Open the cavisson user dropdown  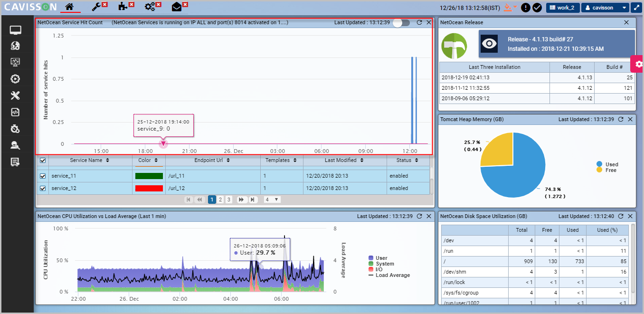604,8
